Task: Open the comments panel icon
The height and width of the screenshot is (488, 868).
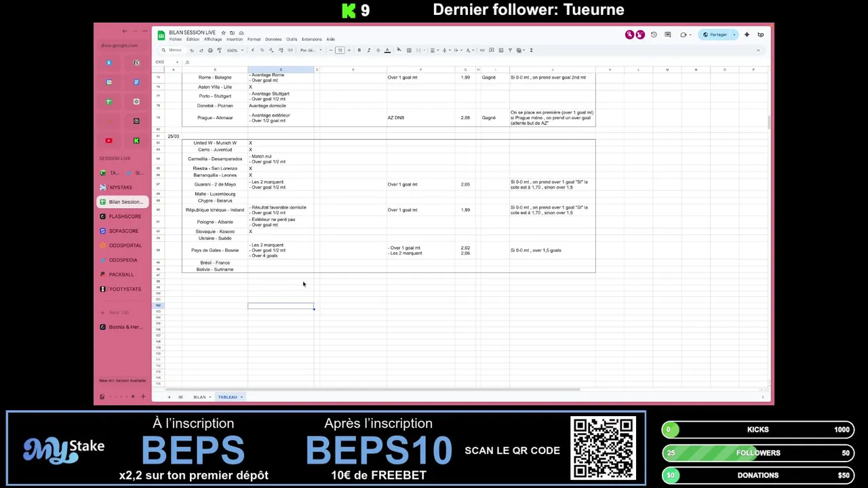Action: [667, 35]
